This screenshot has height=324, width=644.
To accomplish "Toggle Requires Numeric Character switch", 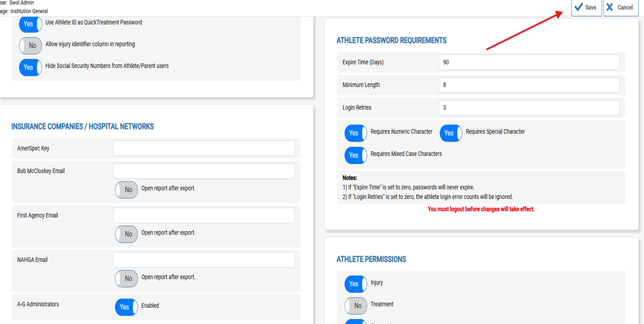I will pos(355,133).
